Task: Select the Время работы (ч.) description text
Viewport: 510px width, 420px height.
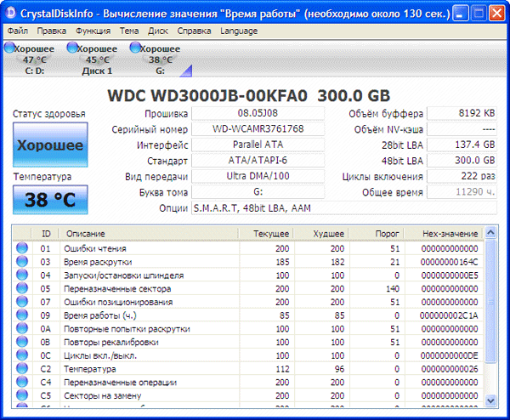Action: [x=99, y=315]
